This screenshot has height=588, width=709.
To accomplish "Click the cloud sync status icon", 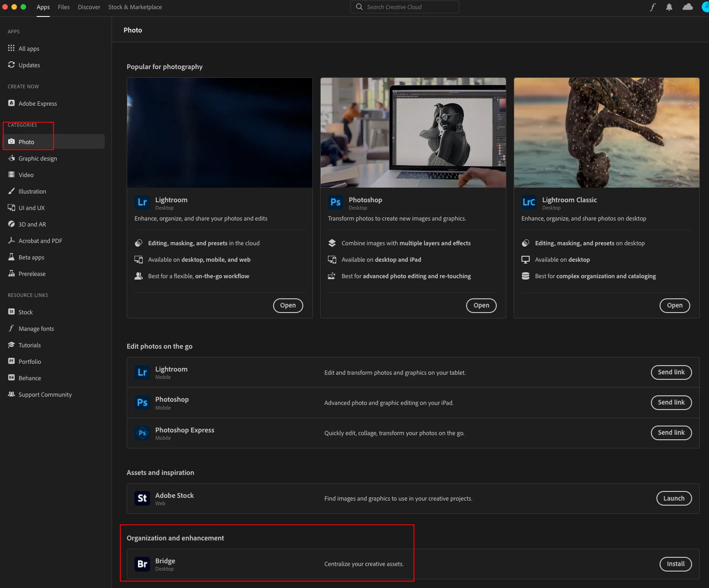I will point(688,7).
